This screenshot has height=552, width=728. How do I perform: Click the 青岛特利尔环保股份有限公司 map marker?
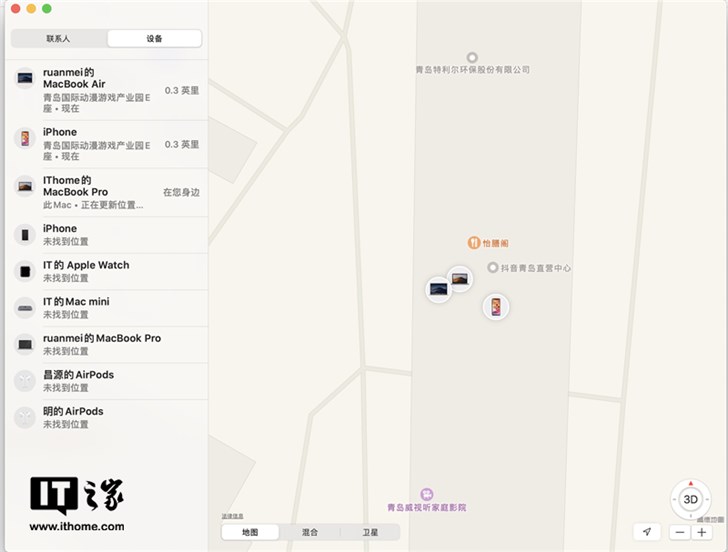(472, 58)
